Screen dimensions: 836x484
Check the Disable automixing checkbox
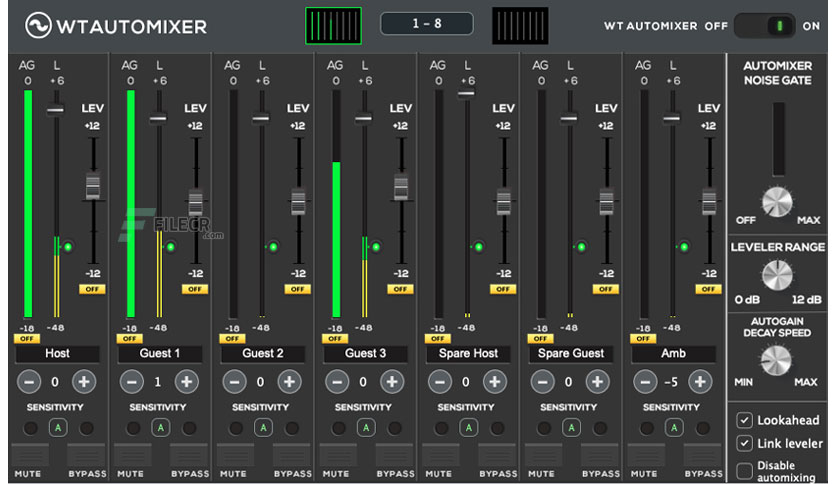tap(744, 471)
